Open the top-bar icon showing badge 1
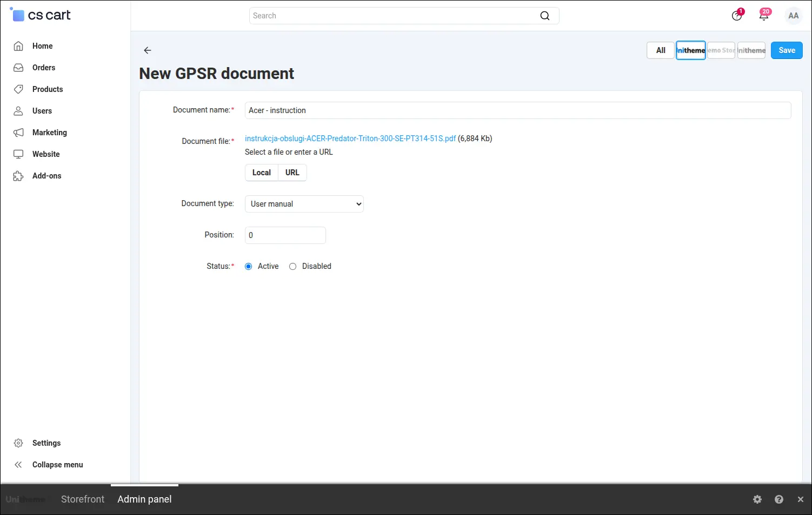 737,15
